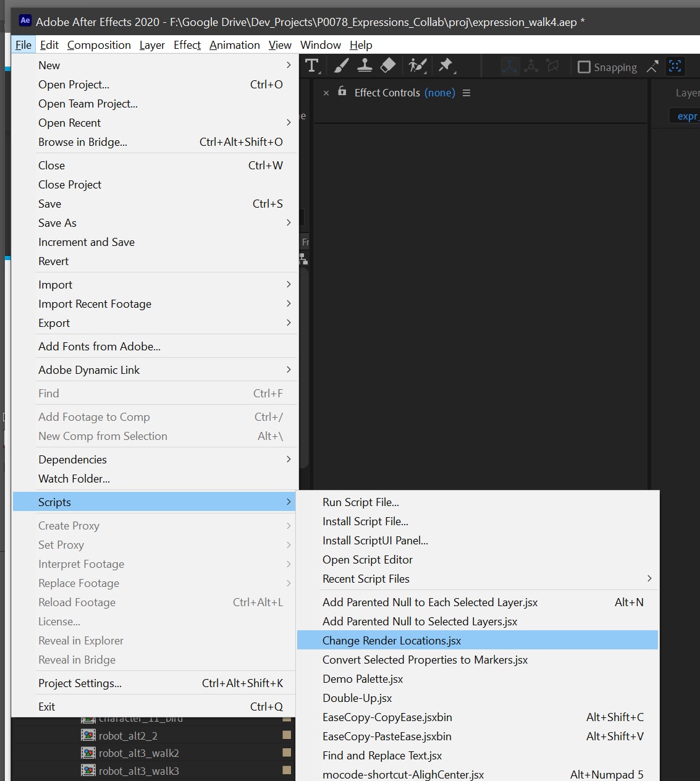Viewport: 700px width, 781px height.
Task: Expand the Save As submenu arrow
Action: pyautogui.click(x=289, y=222)
